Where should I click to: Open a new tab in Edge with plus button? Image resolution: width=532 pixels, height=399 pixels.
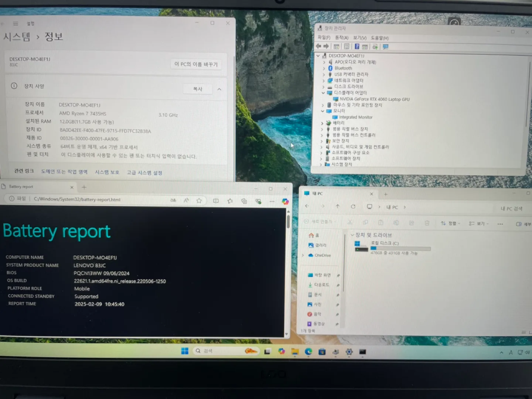pyautogui.click(x=84, y=187)
